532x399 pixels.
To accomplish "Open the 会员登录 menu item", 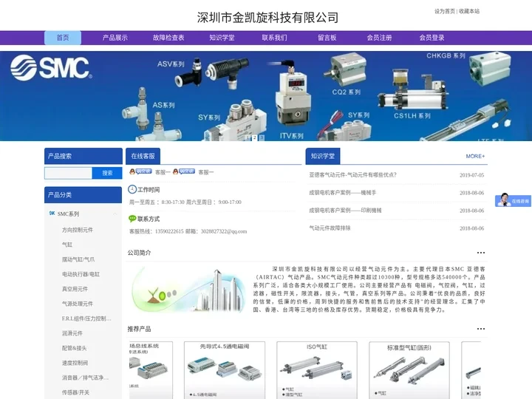I will point(432,38).
